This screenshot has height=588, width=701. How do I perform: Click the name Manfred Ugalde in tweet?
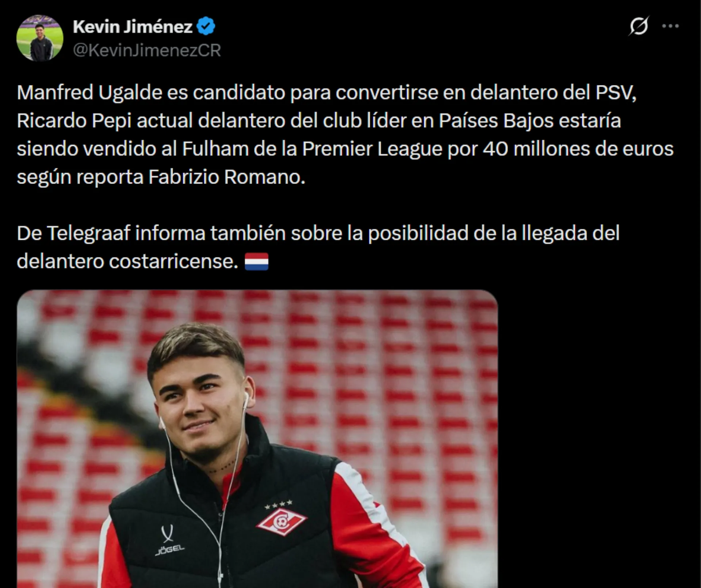point(89,93)
